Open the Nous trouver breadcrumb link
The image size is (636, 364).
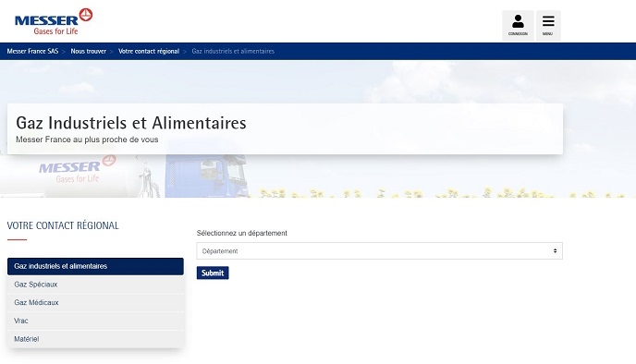88,51
